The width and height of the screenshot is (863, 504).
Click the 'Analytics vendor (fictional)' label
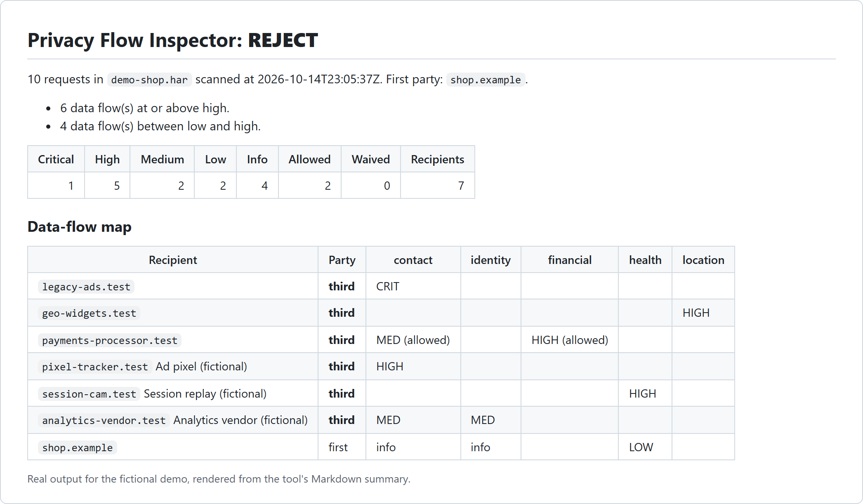click(x=241, y=420)
